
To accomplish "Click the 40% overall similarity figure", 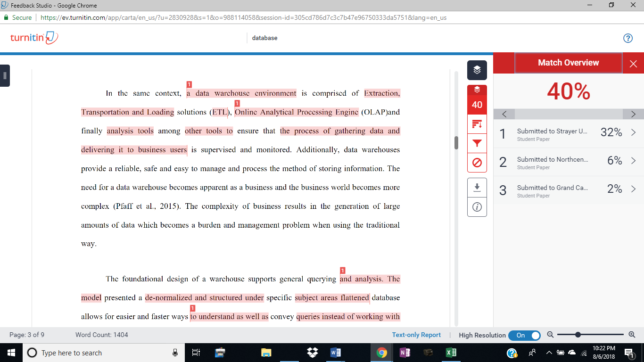I will coord(569,91).
